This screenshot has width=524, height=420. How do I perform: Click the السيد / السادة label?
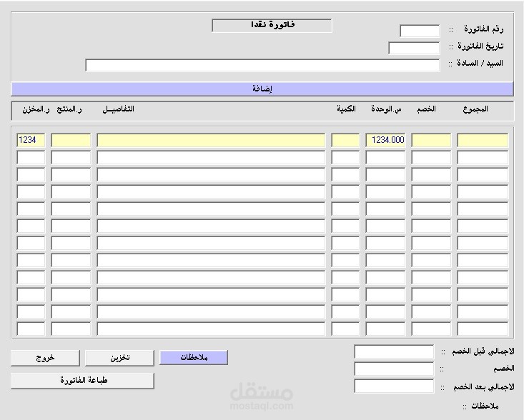pos(480,63)
